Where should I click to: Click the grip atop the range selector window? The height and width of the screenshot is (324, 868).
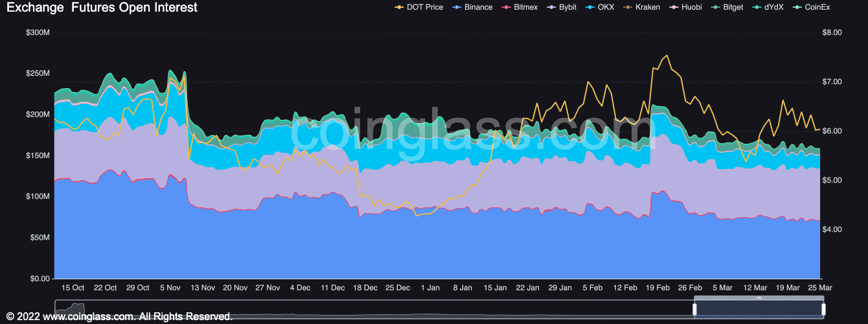click(759, 298)
